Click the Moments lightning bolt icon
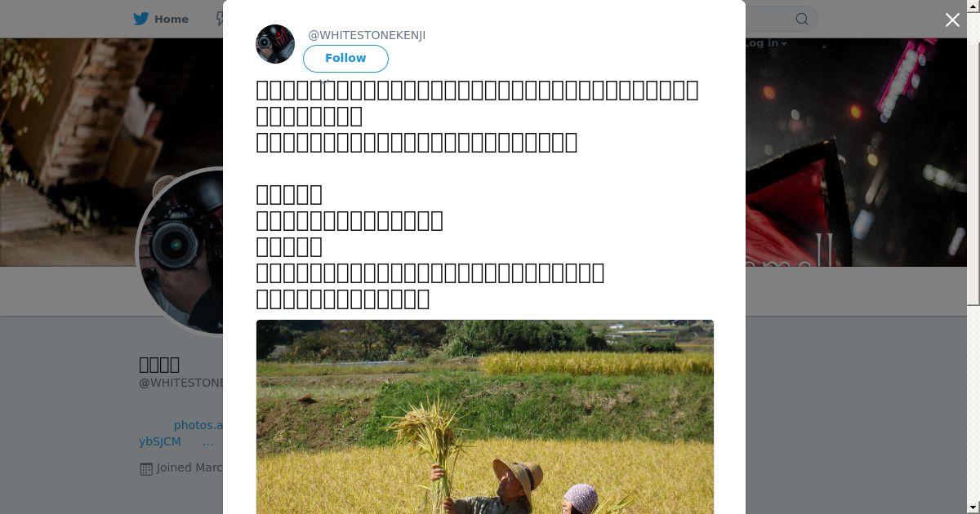This screenshot has width=980, height=514. coord(219,19)
